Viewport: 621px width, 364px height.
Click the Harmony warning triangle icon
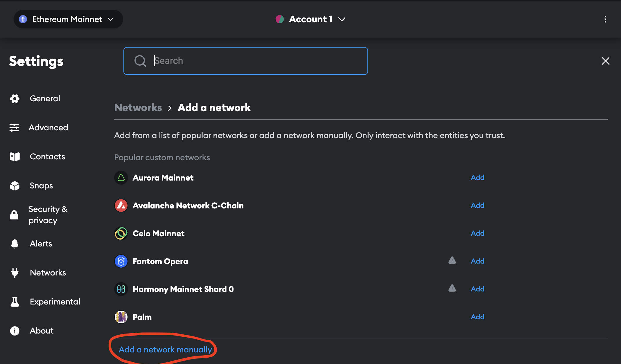[x=452, y=288]
